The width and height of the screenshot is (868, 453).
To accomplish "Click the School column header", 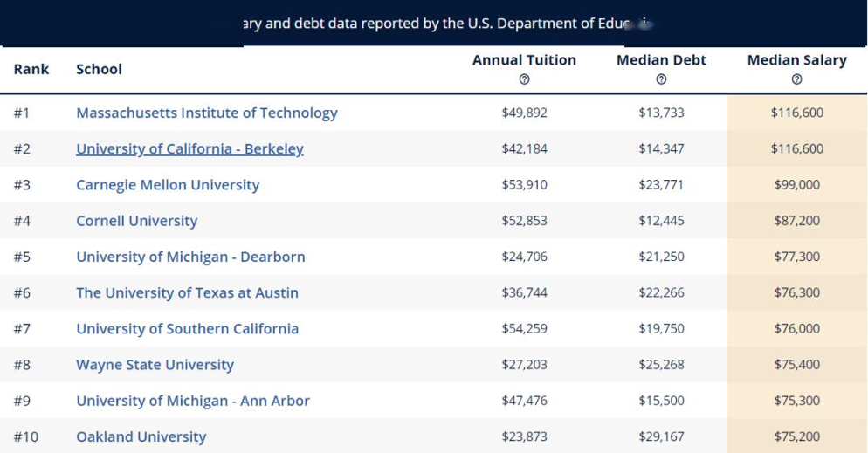I will 99,69.
